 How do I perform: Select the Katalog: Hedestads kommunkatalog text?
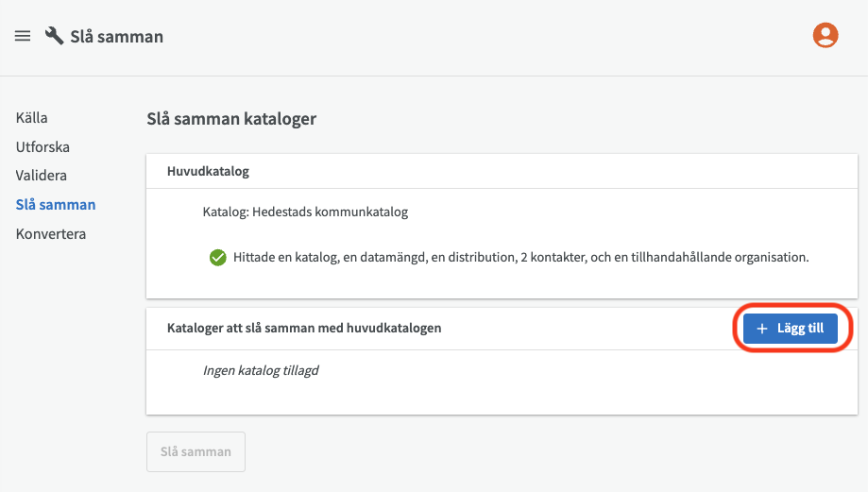pyautogui.click(x=305, y=212)
